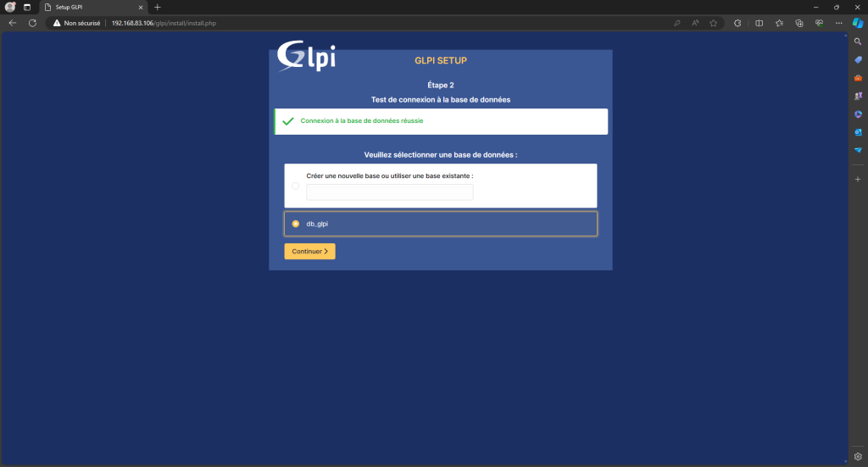Open the Outlook icon in the sidebar
The width and height of the screenshot is (868, 467).
point(857,131)
